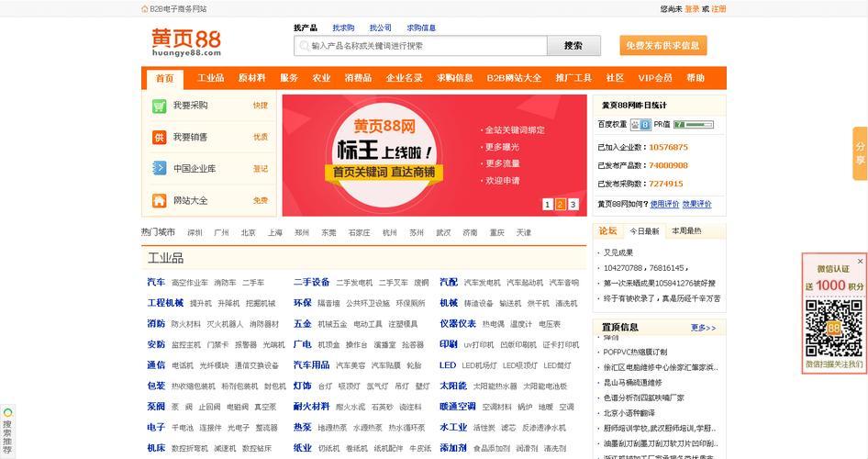
Task: Open 更多>> in 置顶信息
Action: (x=703, y=328)
